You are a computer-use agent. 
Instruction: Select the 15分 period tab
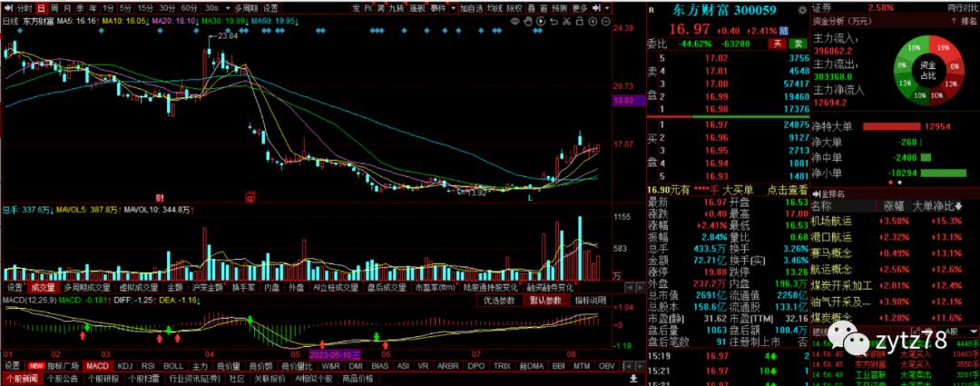(x=145, y=8)
